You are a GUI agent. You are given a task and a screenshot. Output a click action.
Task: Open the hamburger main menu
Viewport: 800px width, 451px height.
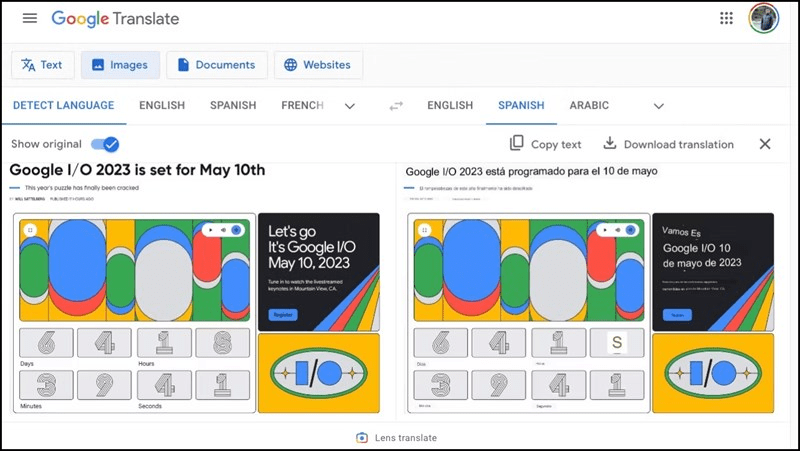(x=30, y=19)
